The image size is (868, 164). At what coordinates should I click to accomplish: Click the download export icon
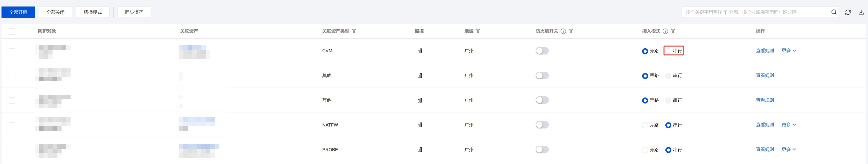[861, 12]
